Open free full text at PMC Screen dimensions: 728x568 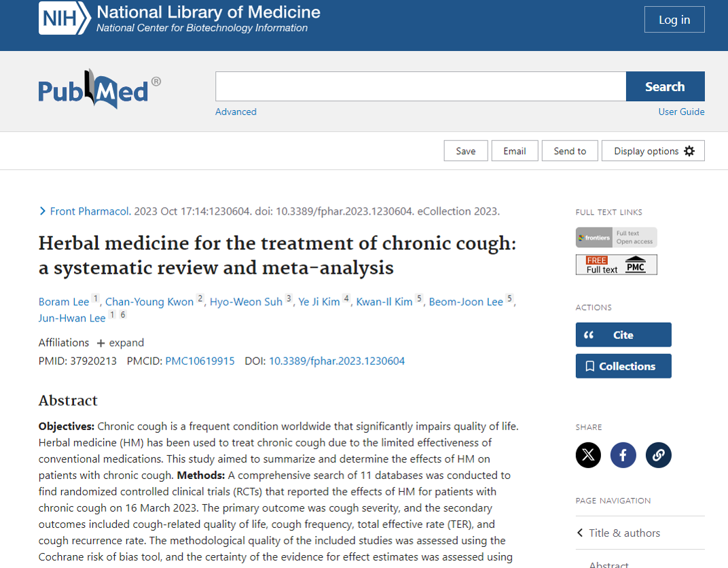coord(616,264)
